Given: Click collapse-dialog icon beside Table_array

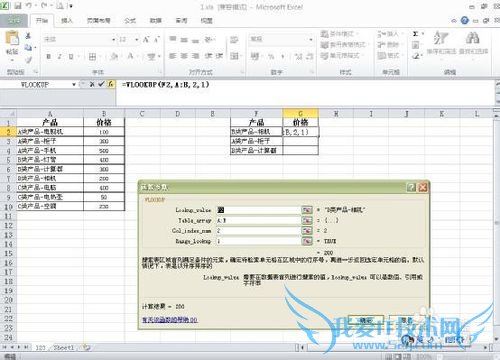Looking at the screenshot, I should [x=307, y=220].
